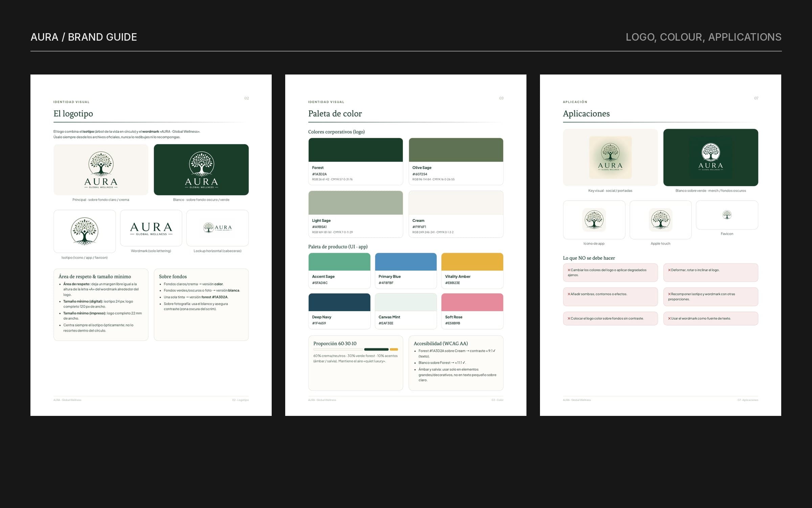Screen dimensions: 812x508
Task: Click the 60-30-10 proportion bar
Action: coord(356,349)
